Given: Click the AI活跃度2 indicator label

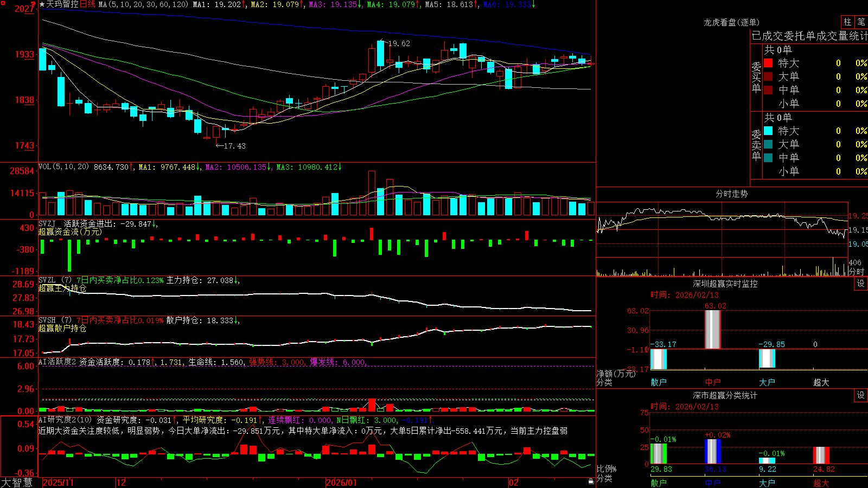Looking at the screenshot, I should (58, 362).
